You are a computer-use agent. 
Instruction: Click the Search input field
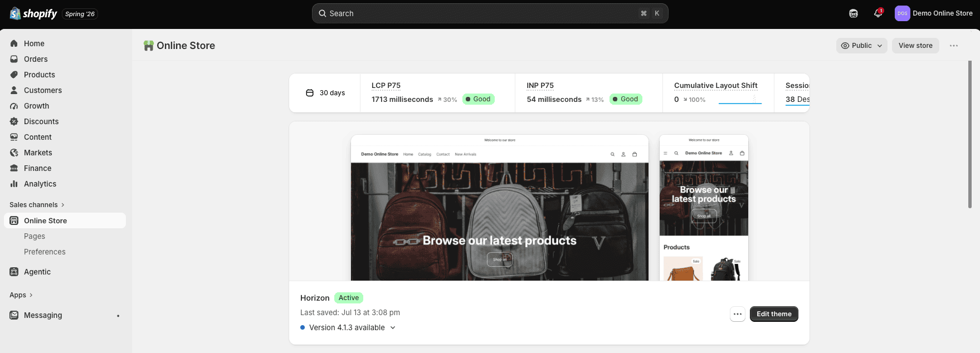[490, 13]
